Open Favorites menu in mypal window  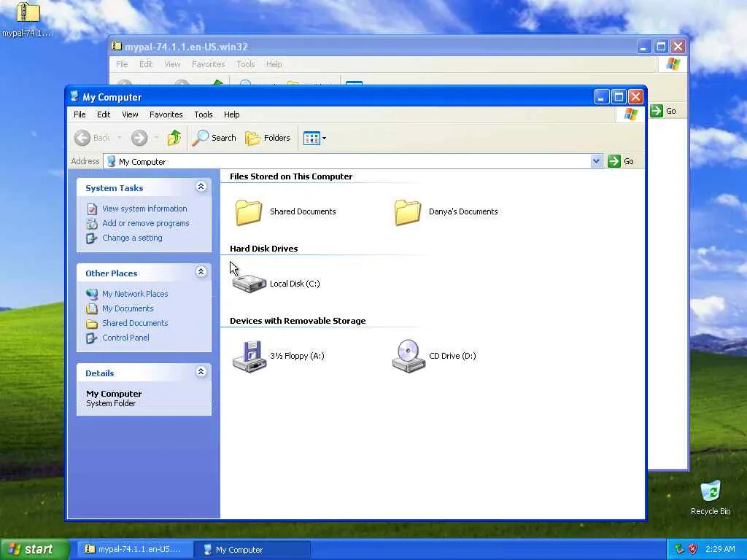pyautogui.click(x=208, y=64)
